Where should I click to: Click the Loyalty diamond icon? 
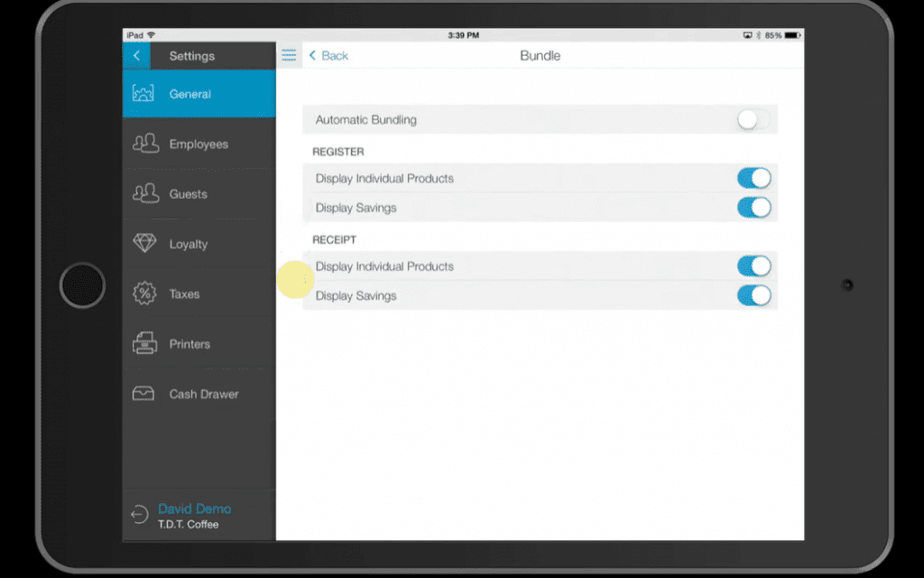[144, 243]
